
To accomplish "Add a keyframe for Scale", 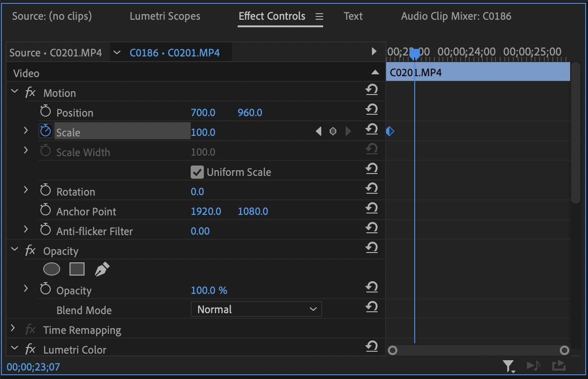I will point(333,132).
